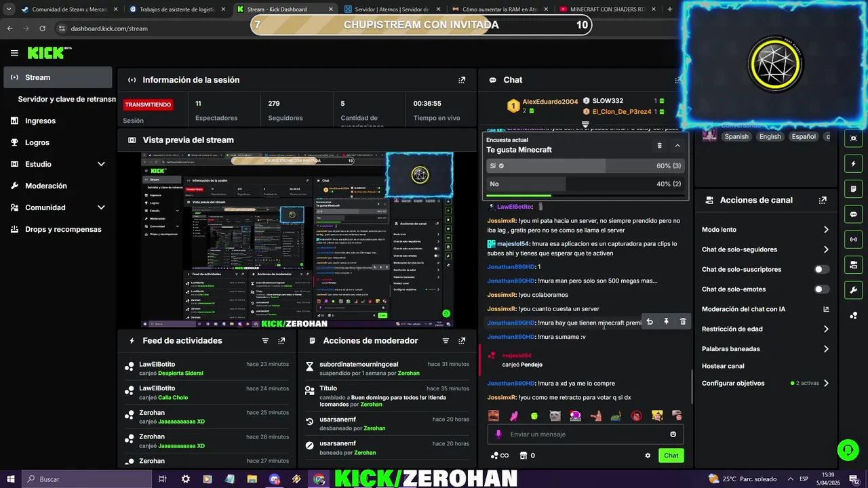The height and width of the screenshot is (488, 868).
Task: Send message with green Chat button
Action: [x=671, y=455]
